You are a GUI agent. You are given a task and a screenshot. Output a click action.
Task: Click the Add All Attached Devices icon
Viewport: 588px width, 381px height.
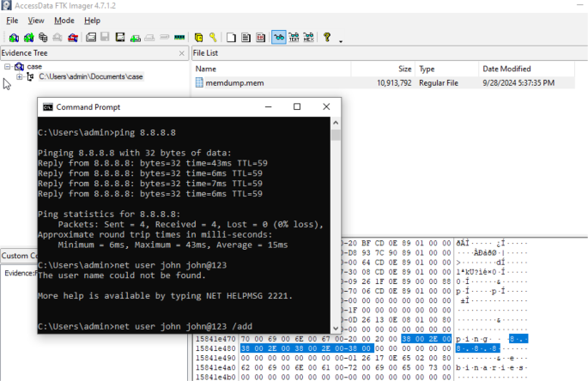pos(28,38)
